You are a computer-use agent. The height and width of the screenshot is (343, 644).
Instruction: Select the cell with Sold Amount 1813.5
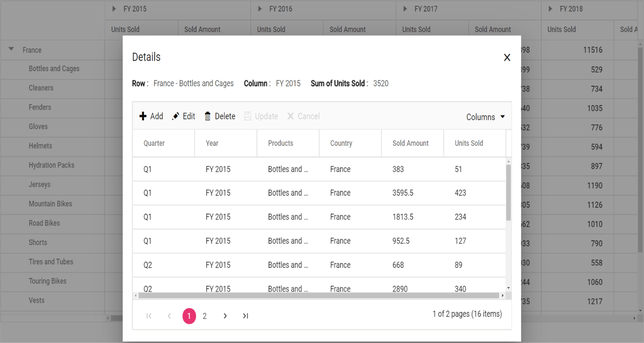412,217
